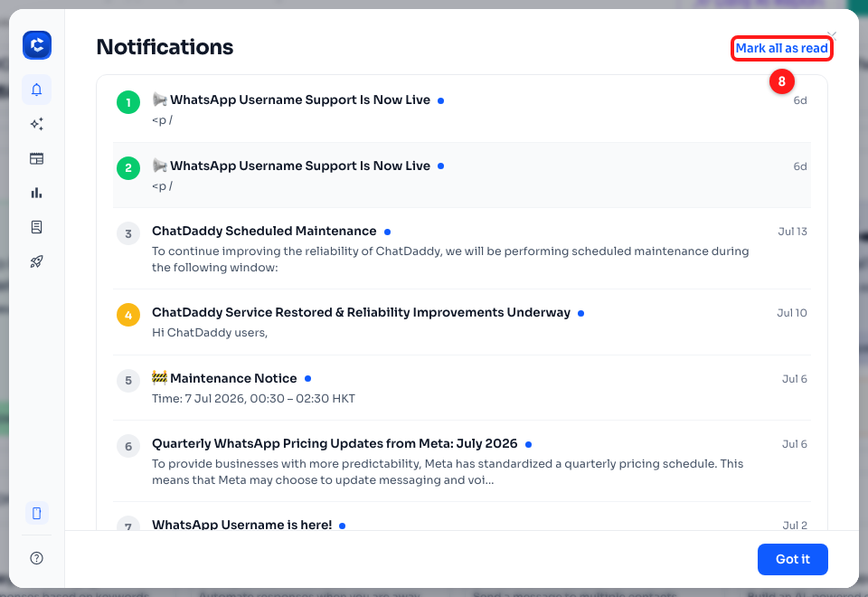Click the yellow number 4 badge
Viewport: 868px width, 597px height.
(128, 315)
